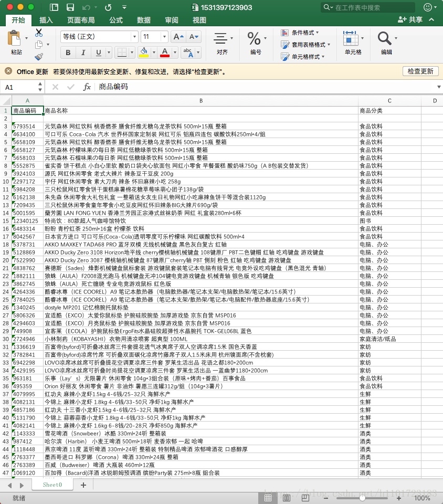Open the alignment (对齐) icon
The height and width of the screenshot is (504, 443).
click(220, 38)
